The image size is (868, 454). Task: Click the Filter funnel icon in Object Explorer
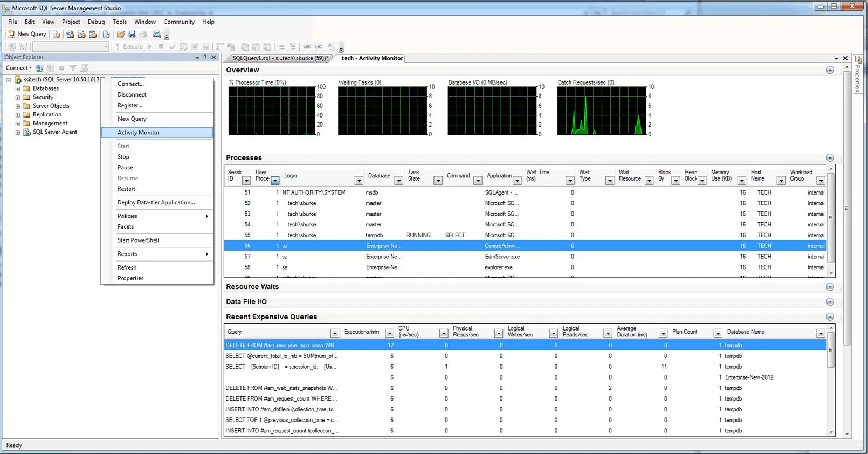point(73,68)
